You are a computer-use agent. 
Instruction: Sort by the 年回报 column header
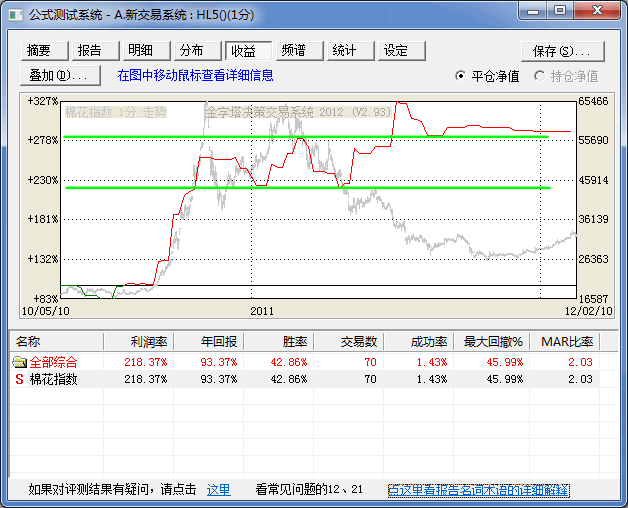209,342
